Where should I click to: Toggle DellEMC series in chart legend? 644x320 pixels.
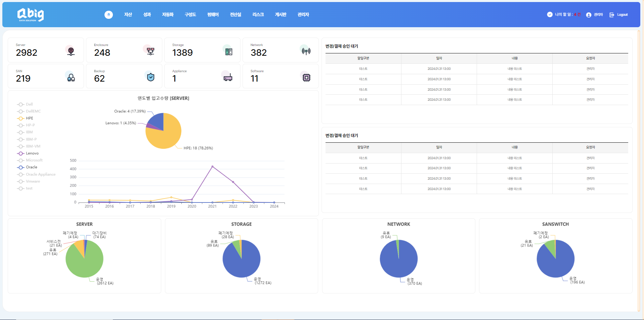[29, 111]
